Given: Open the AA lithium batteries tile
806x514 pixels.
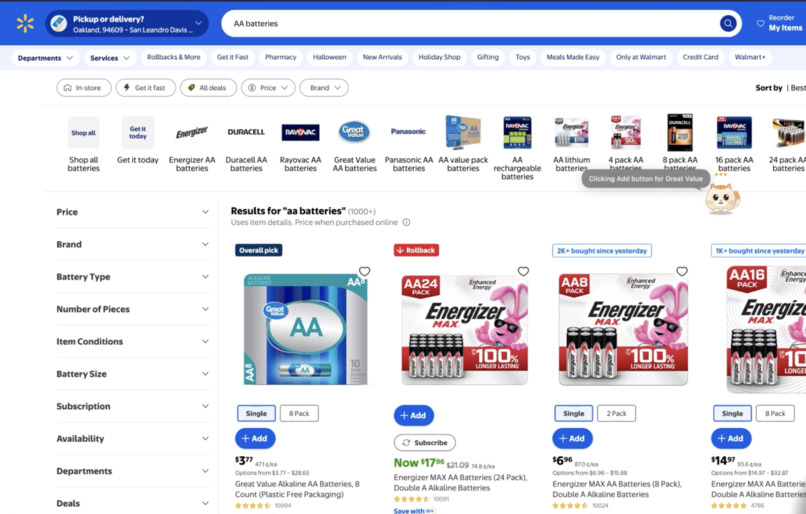Looking at the screenshot, I should [572, 144].
